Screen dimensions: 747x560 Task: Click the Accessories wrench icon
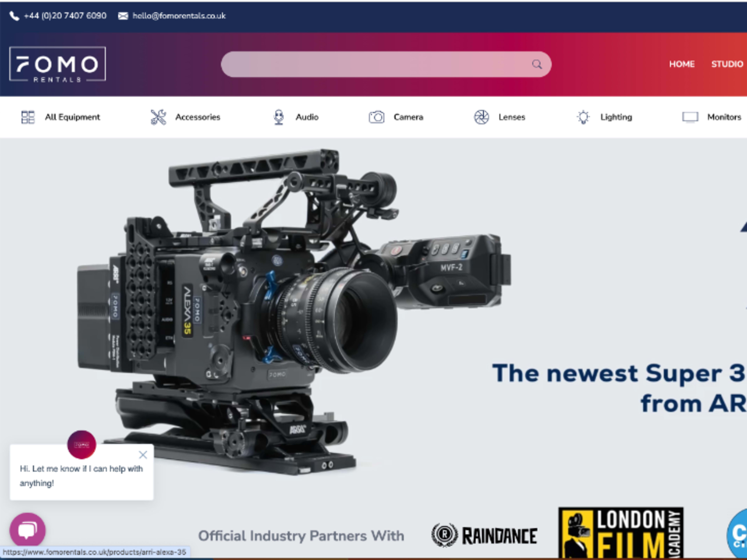pos(158,117)
